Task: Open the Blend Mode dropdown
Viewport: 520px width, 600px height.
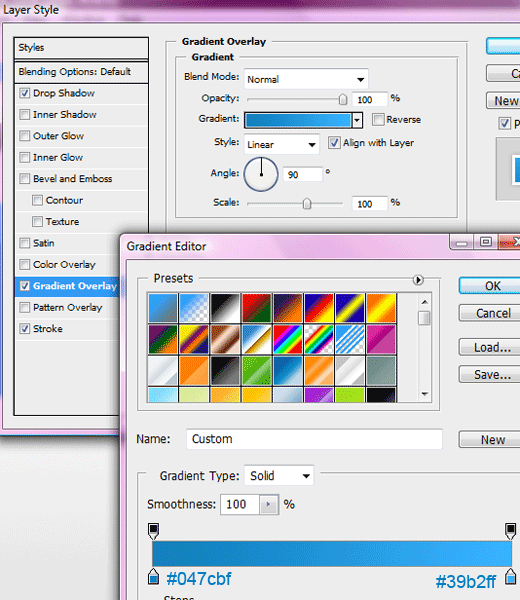Action: click(x=306, y=79)
